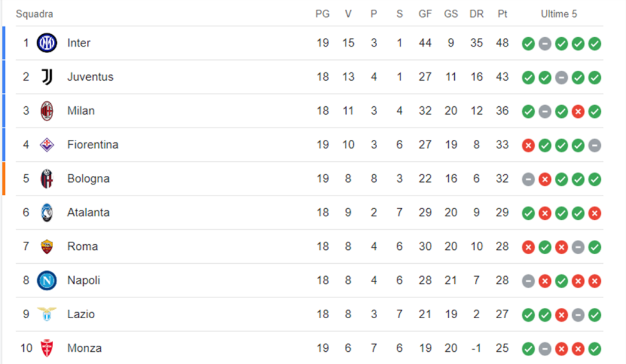Open the Monza red crest
Image resolution: width=626 pixels, height=364 pixels.
click(x=46, y=348)
